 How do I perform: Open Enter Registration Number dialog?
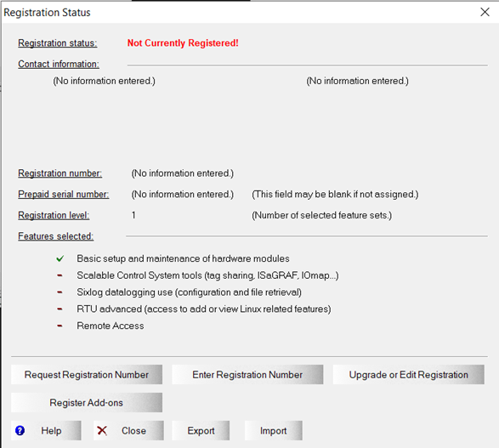click(247, 375)
